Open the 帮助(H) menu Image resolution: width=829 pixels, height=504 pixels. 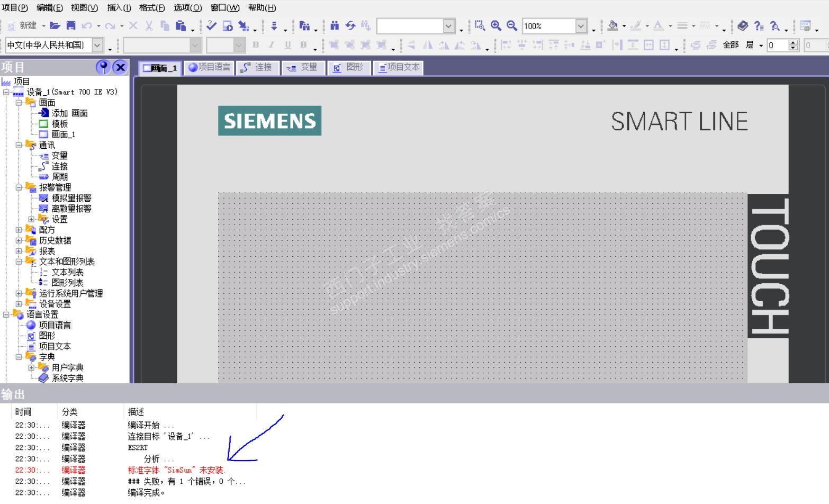[262, 7]
